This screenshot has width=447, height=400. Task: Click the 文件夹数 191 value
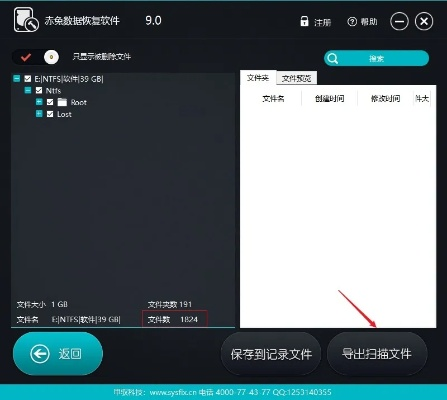(x=185, y=304)
